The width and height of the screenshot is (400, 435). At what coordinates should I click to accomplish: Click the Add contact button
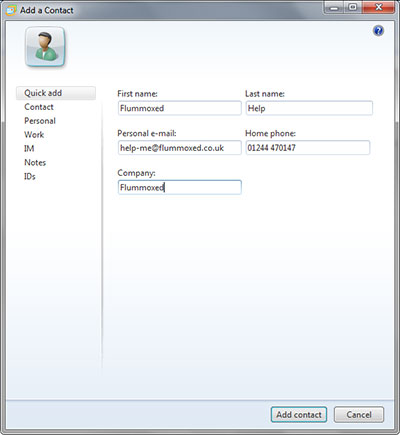point(299,415)
